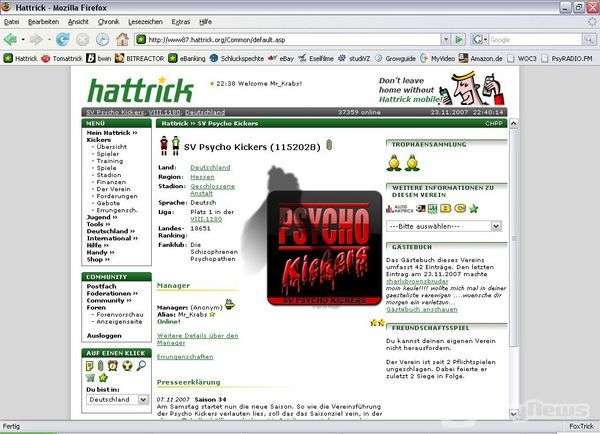Image resolution: width=600 pixels, height=434 pixels.
Task: Expand the Jugend menu entry
Action: (102, 217)
